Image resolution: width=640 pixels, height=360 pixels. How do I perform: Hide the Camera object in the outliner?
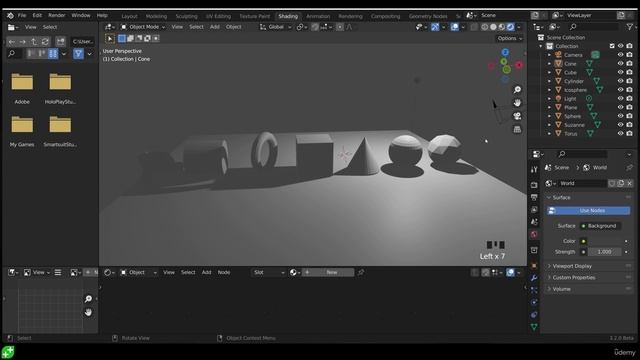click(620, 55)
